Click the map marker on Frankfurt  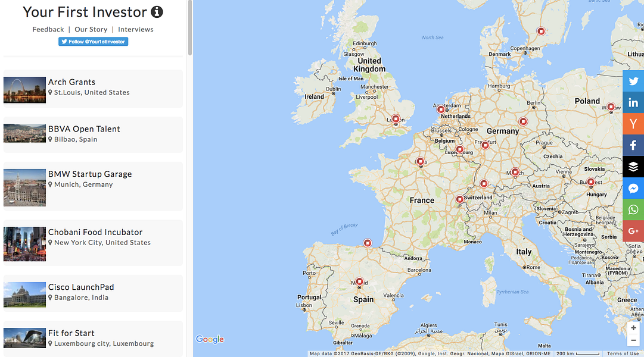tap(486, 145)
